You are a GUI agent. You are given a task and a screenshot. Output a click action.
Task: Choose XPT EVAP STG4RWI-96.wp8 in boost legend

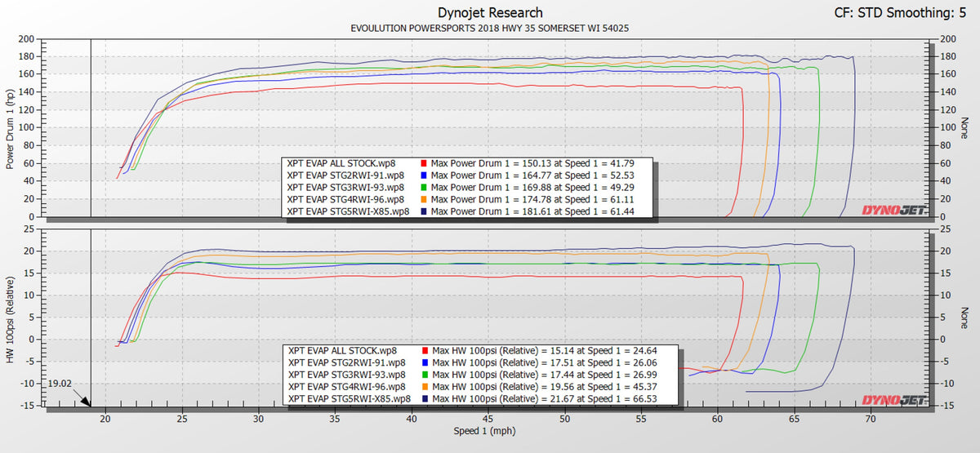coord(346,386)
